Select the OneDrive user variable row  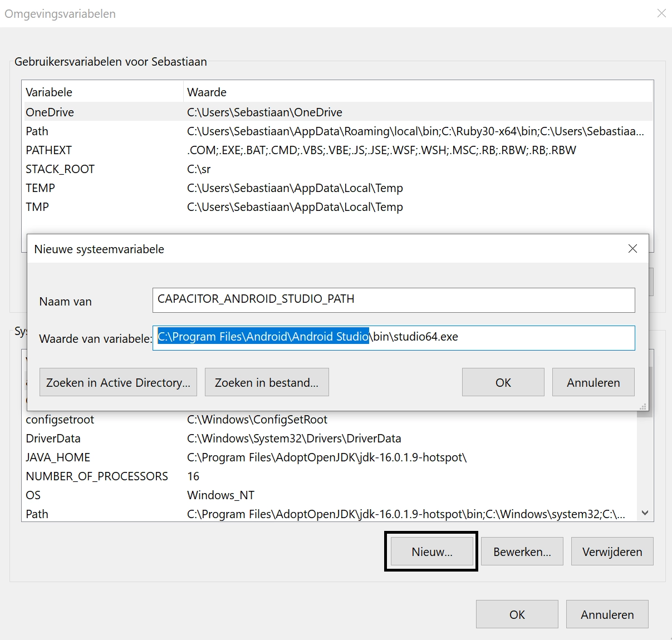click(x=50, y=112)
